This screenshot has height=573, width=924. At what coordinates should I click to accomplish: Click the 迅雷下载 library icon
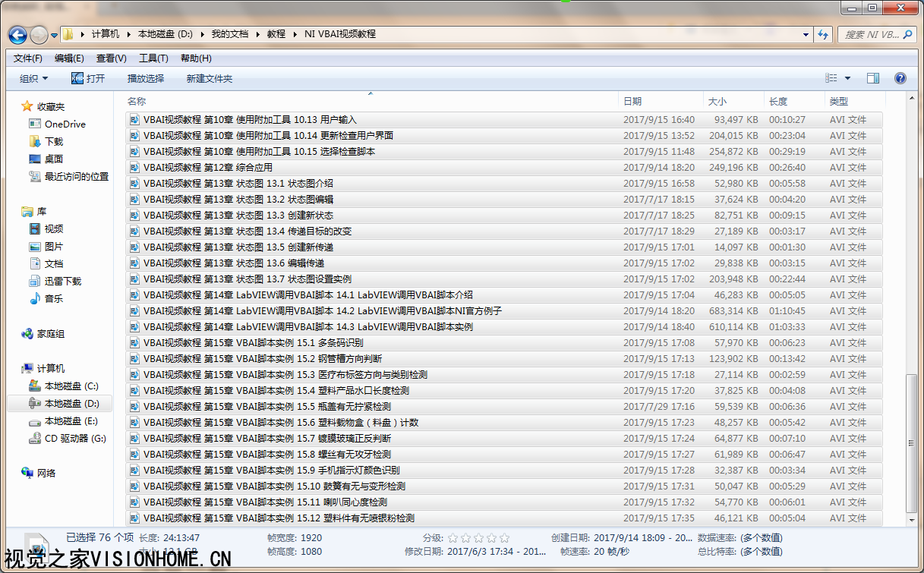point(35,281)
